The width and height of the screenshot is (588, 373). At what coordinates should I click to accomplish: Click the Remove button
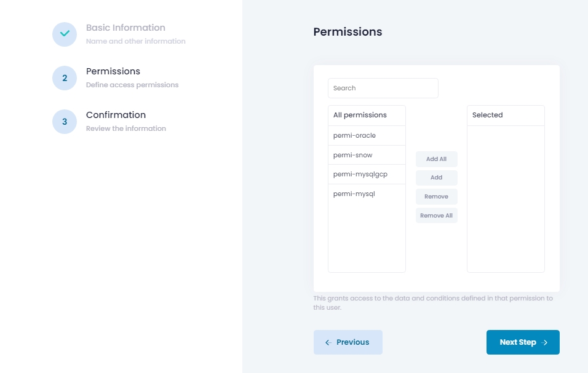click(436, 196)
